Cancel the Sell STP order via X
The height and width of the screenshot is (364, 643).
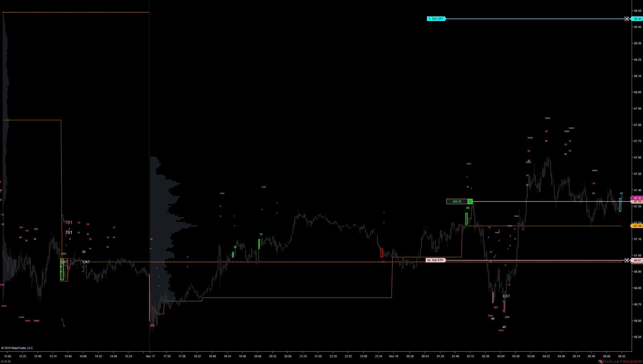pos(627,260)
